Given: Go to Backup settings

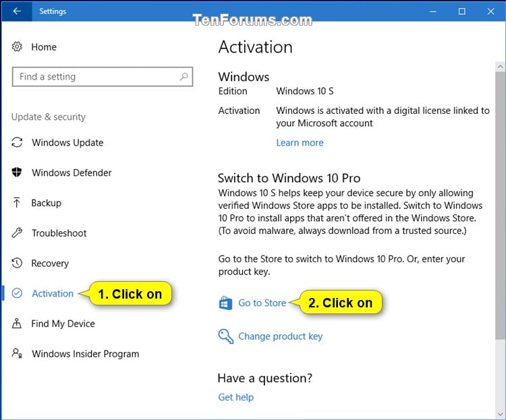Looking at the screenshot, I should [x=46, y=203].
